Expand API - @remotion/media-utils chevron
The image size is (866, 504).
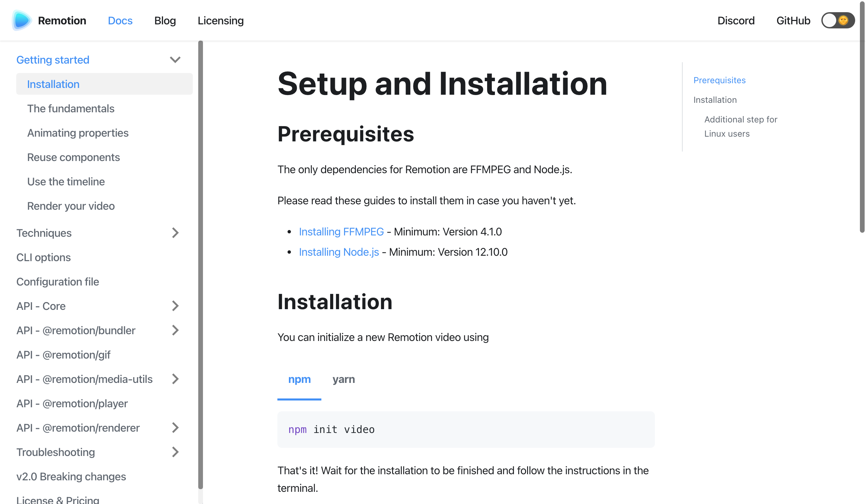coord(175,379)
